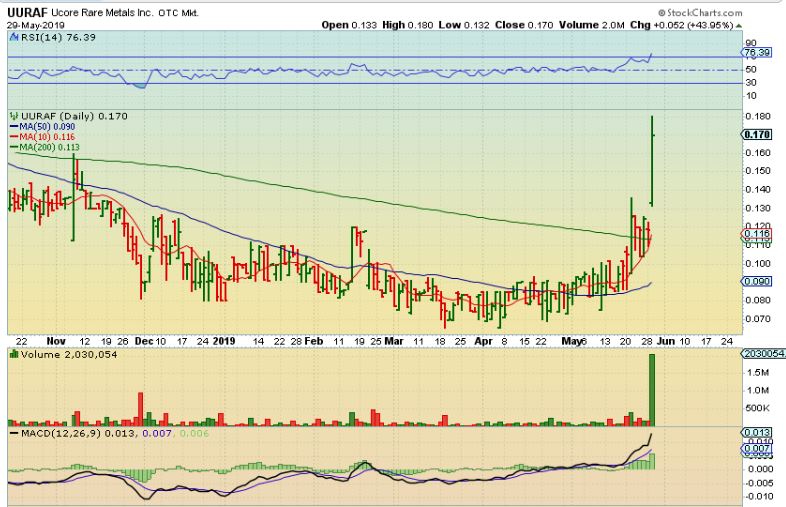Click the 0.170 closing price tag on axis
The width and height of the screenshot is (786, 507).
(757, 134)
